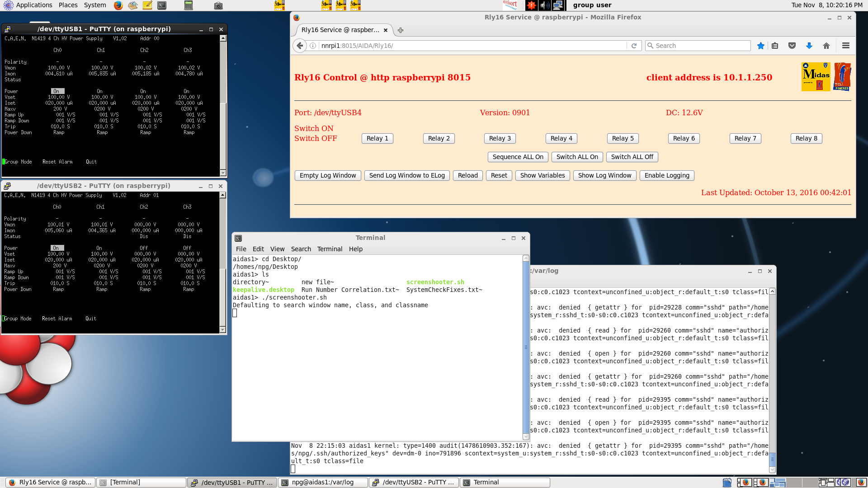The image size is (868, 488).
Task: Click ttyUSB1 PuTTY vertical scrollbar
Action: pyautogui.click(x=223, y=106)
